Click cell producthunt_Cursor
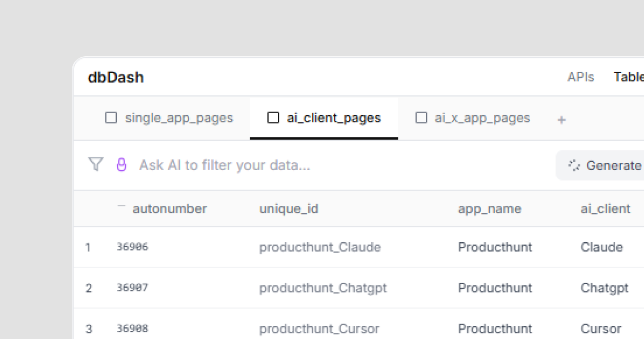Screen dimensions: 644x339 (x=319, y=329)
